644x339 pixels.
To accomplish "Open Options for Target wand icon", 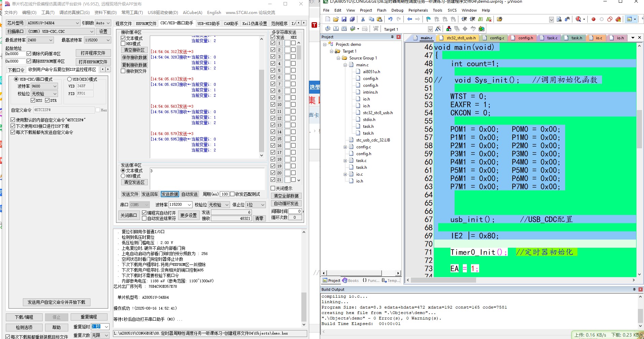I will 438,29.
